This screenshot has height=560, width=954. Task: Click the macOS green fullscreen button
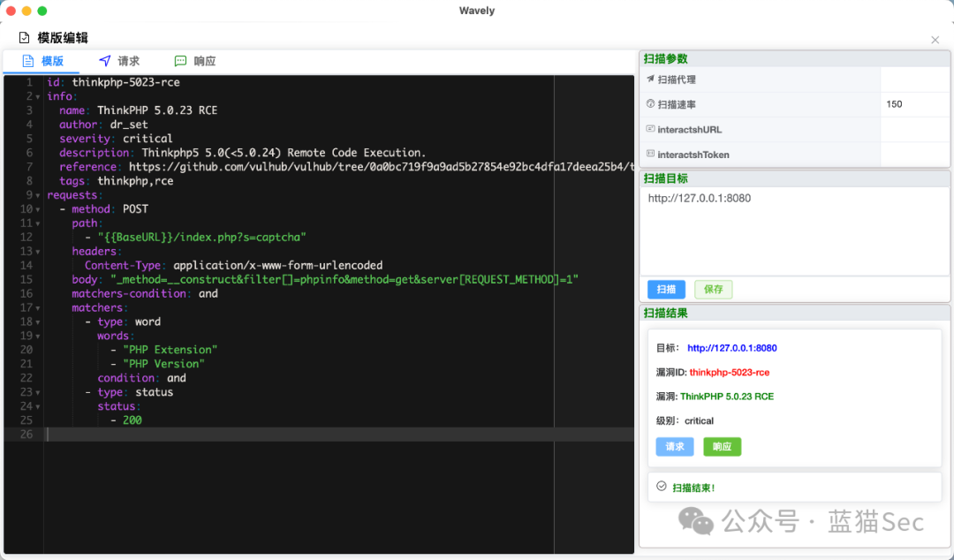point(42,11)
